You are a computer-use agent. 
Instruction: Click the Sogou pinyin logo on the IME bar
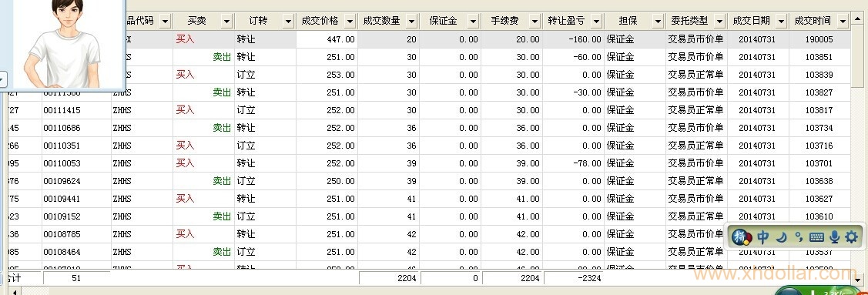click(742, 237)
